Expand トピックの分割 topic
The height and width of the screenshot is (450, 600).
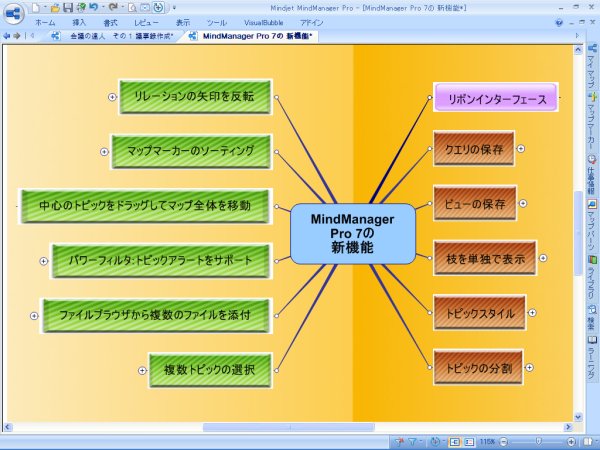(x=529, y=367)
